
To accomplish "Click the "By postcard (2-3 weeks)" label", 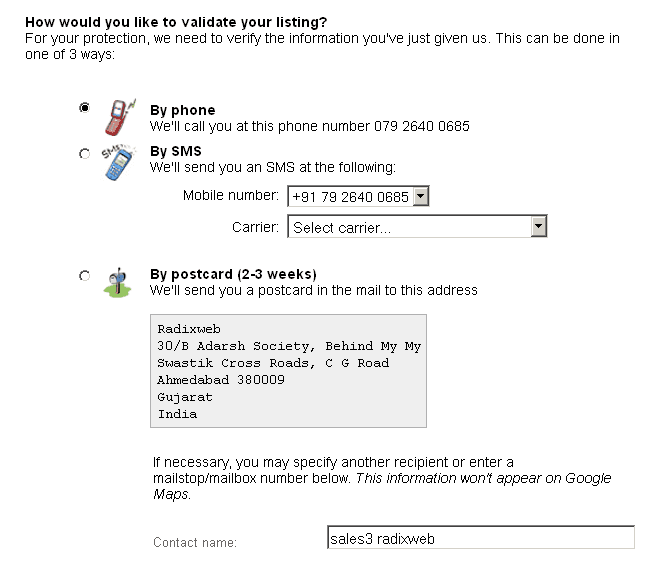I will click(233, 274).
